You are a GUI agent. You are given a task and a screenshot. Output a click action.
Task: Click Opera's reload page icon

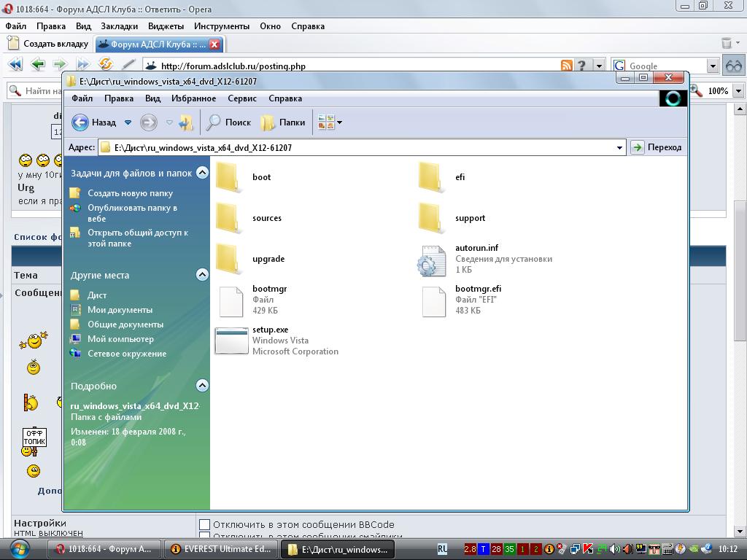point(105,65)
